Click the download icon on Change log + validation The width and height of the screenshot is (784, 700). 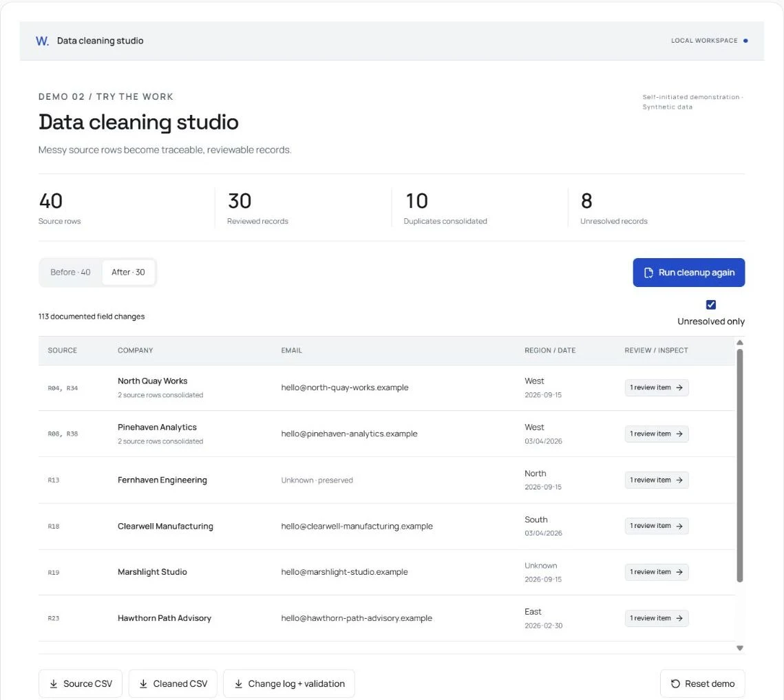tap(238, 683)
